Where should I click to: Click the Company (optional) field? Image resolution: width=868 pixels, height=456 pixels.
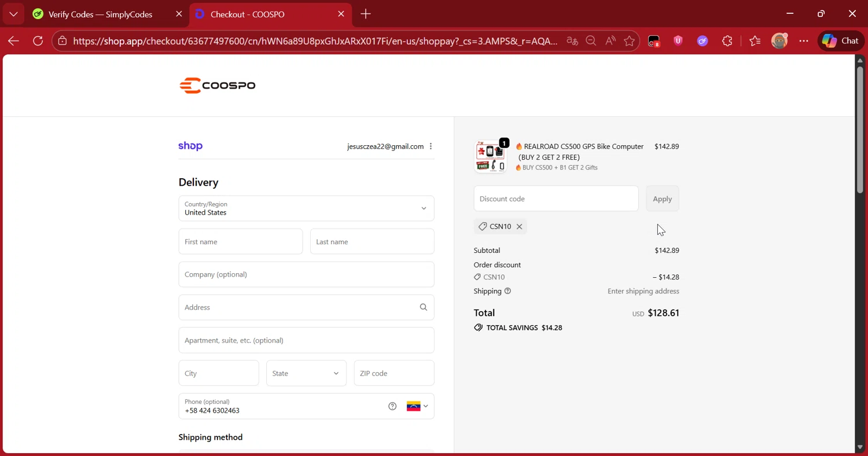(x=306, y=274)
